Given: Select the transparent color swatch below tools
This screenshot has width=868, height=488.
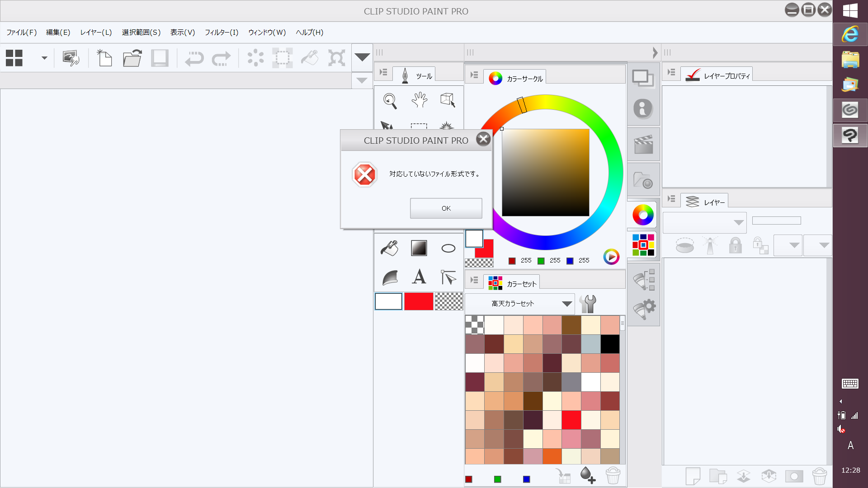Looking at the screenshot, I should tap(448, 301).
